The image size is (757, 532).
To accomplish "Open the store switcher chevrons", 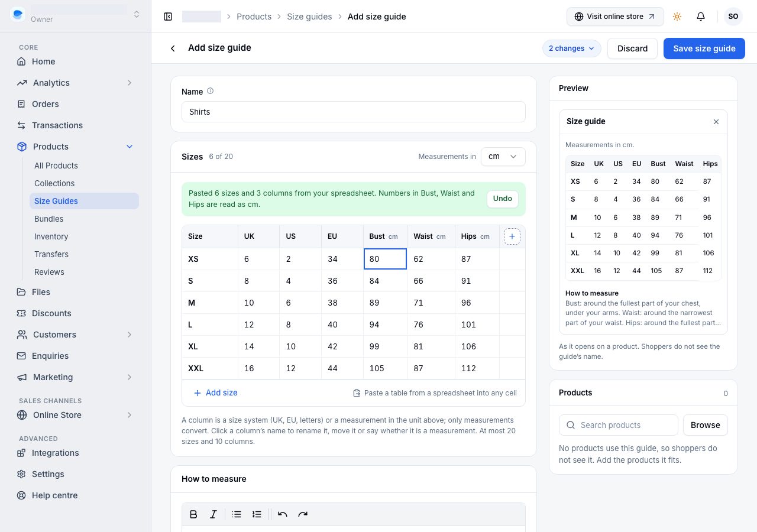I will pos(137,14).
